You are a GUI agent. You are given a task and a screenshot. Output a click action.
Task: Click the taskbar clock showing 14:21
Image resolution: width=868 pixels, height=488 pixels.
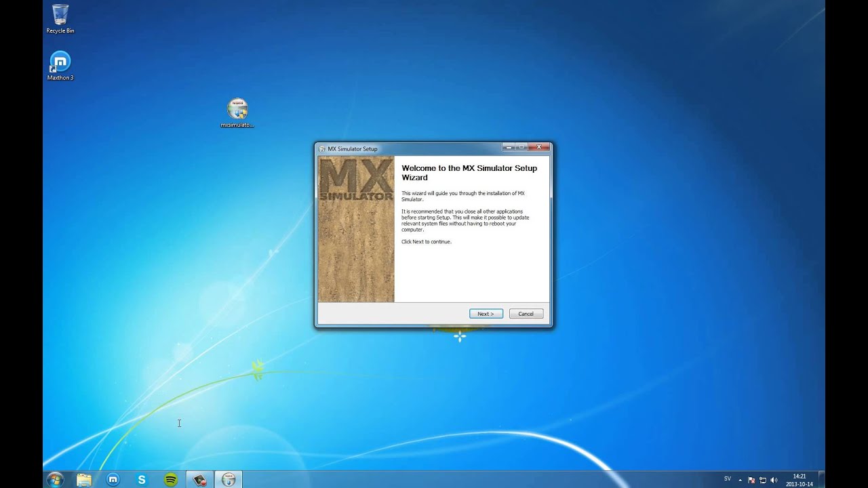800,480
